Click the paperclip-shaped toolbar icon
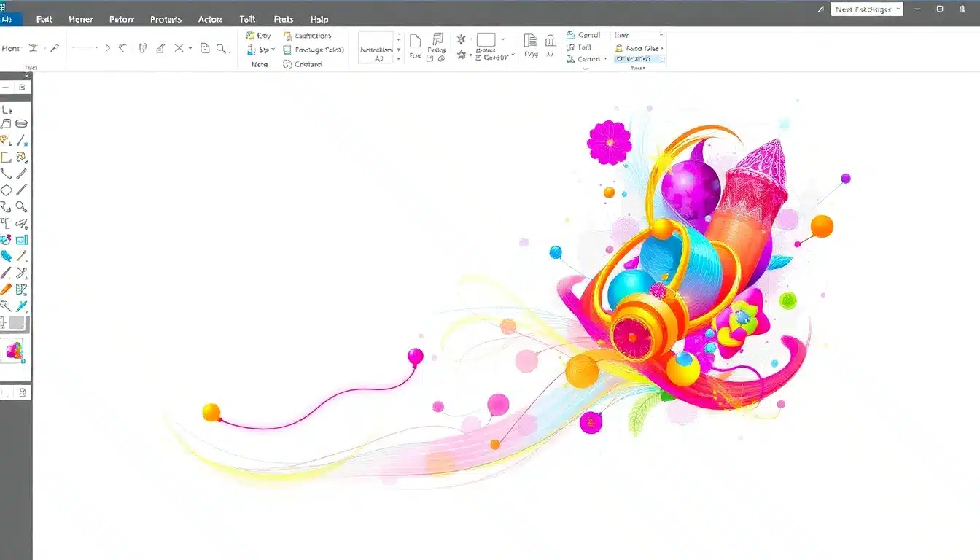 tap(143, 47)
